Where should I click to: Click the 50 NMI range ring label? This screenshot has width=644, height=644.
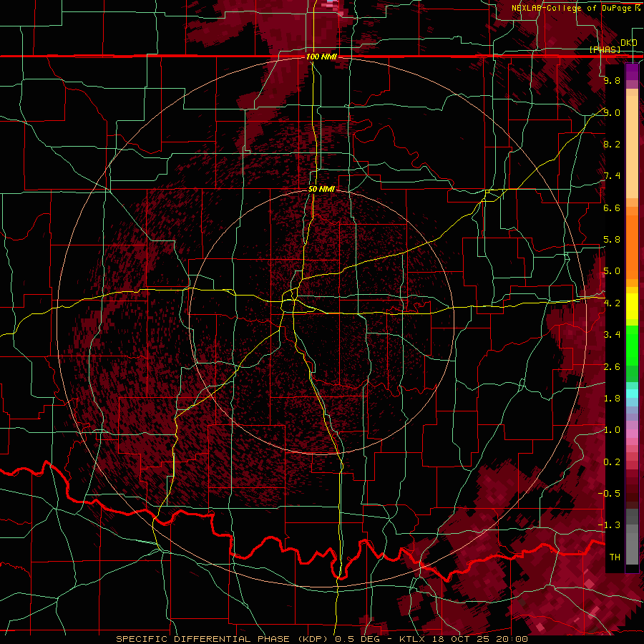321,189
